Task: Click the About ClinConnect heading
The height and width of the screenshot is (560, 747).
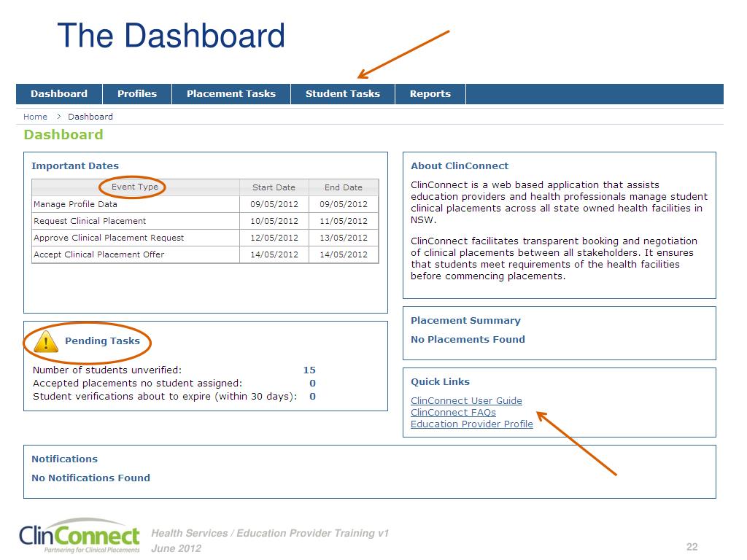Action: pyautogui.click(x=460, y=166)
